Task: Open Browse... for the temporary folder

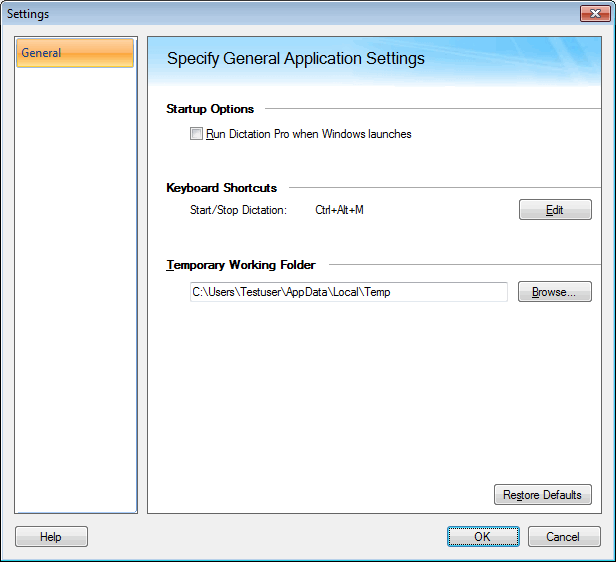Action: click(554, 292)
